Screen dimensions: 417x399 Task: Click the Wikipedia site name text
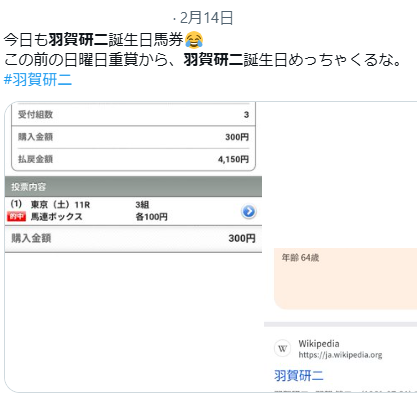[x=319, y=344]
